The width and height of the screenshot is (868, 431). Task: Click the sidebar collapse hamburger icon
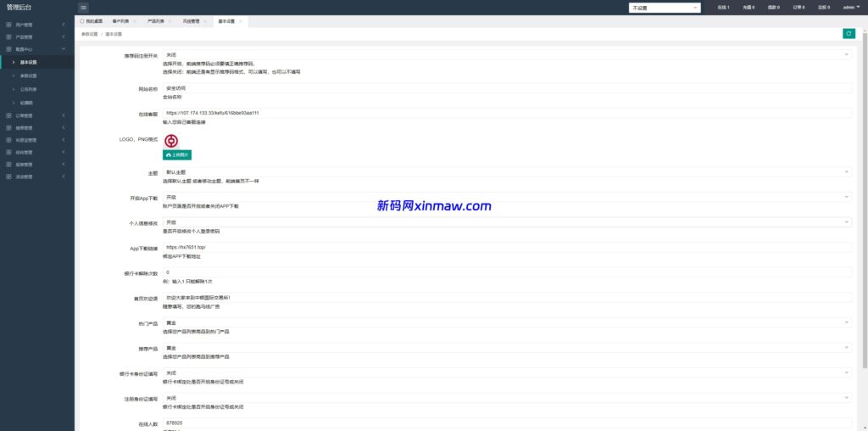[83, 8]
